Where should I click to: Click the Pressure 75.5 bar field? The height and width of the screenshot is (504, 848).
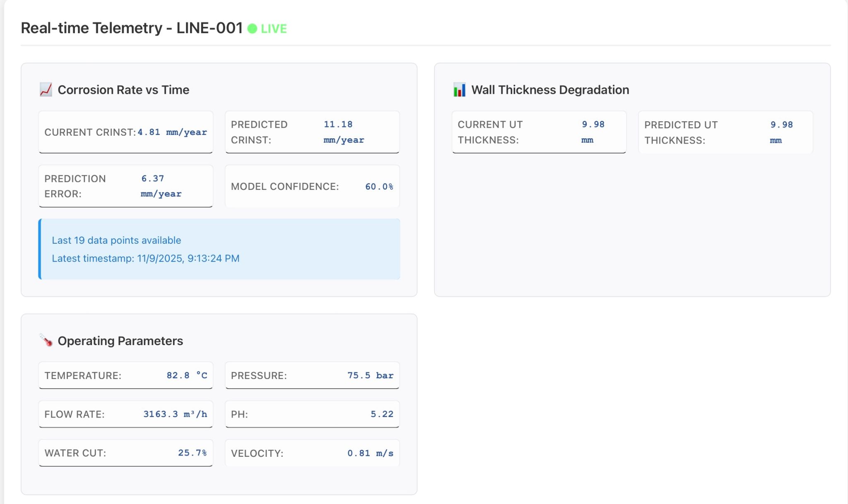tap(312, 375)
